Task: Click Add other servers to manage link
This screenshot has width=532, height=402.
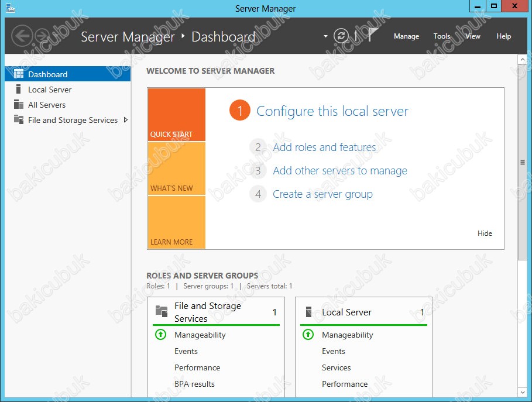Action: [340, 171]
